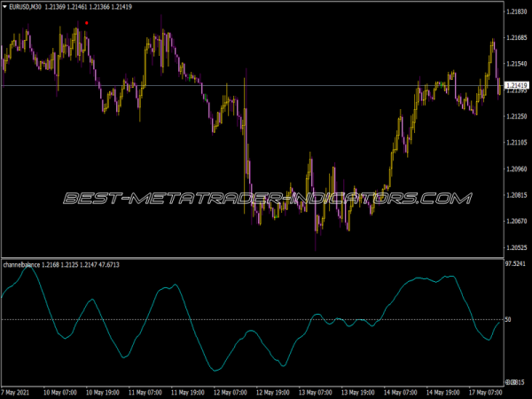Click the red dot marker above candles

pyautogui.click(x=86, y=23)
